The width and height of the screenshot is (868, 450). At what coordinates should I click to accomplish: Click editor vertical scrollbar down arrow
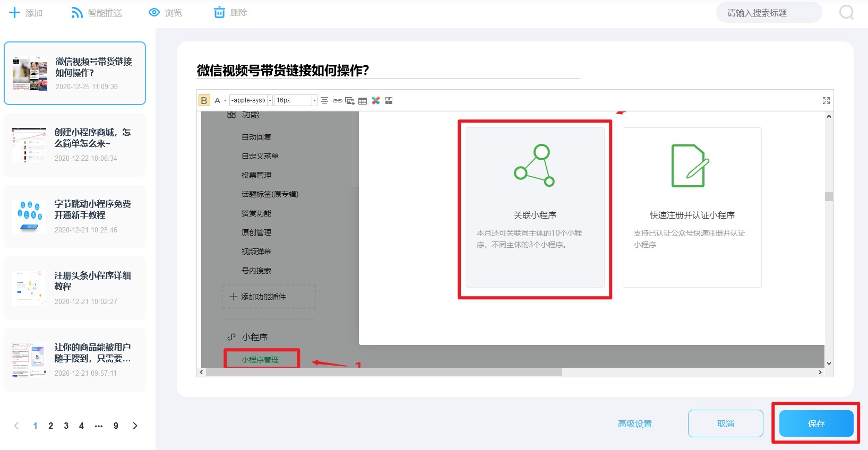click(x=829, y=364)
